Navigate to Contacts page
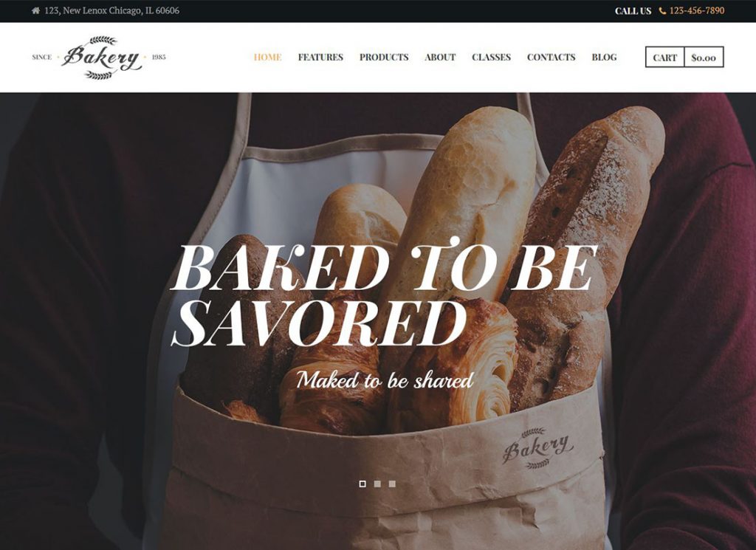756x550 pixels. point(551,58)
